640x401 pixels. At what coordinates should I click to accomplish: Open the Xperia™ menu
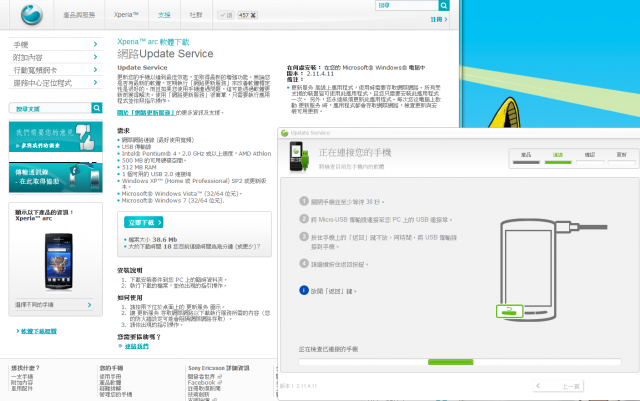[126, 15]
